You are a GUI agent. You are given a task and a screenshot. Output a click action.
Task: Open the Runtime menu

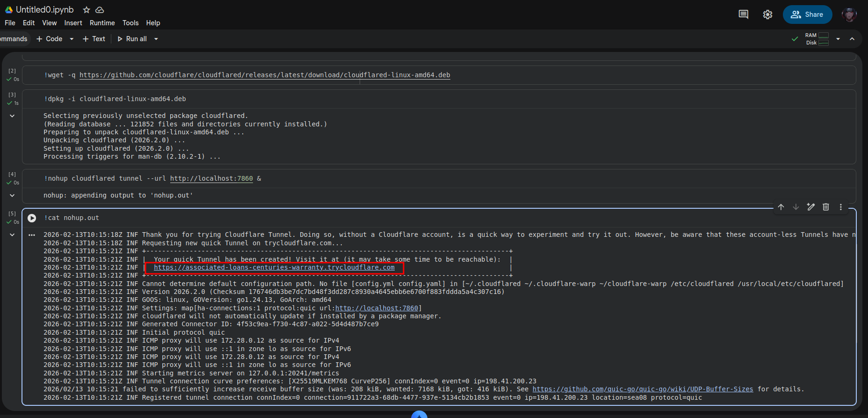pos(102,23)
